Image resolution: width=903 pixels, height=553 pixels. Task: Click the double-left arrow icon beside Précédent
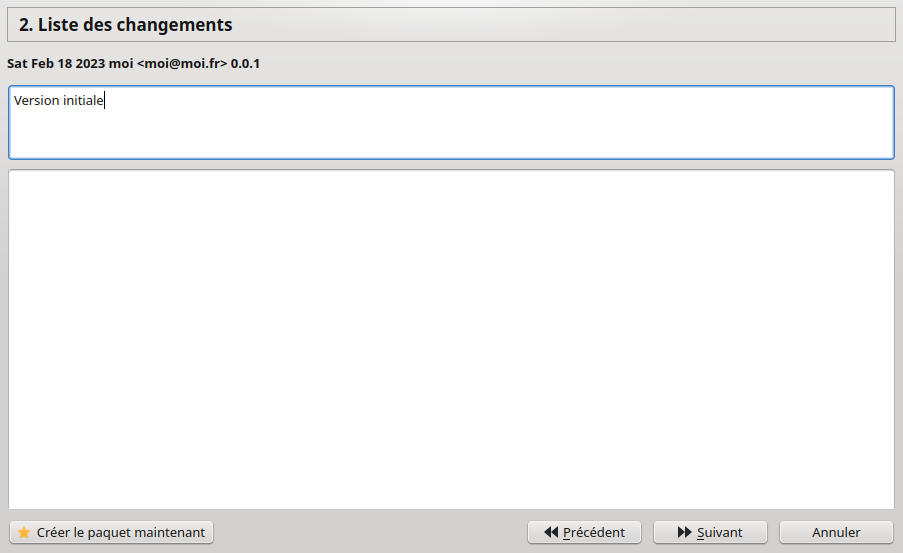[551, 532]
